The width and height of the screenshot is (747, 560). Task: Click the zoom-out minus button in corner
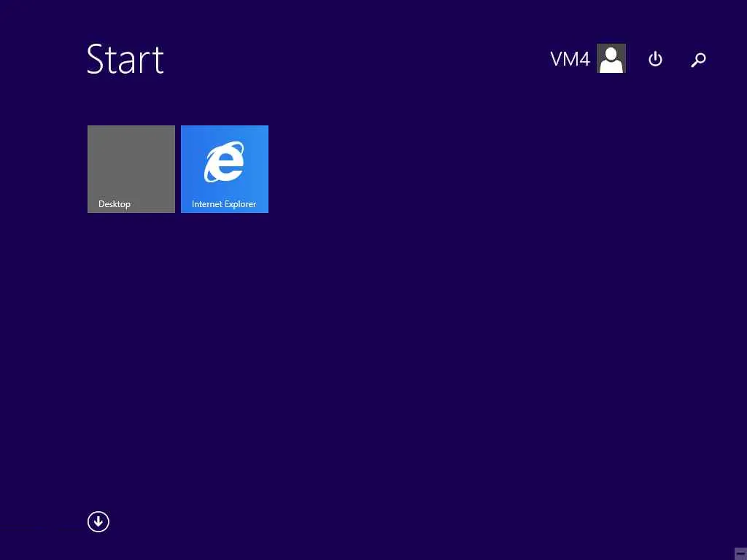740,553
